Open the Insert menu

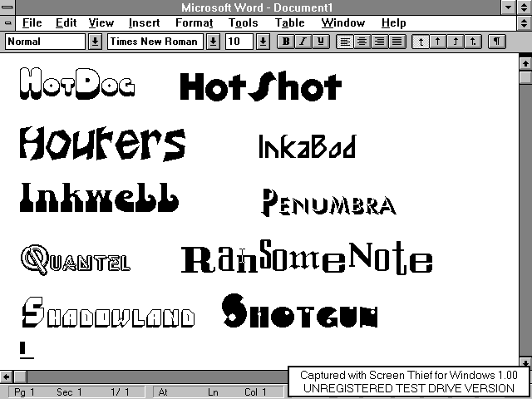point(145,23)
